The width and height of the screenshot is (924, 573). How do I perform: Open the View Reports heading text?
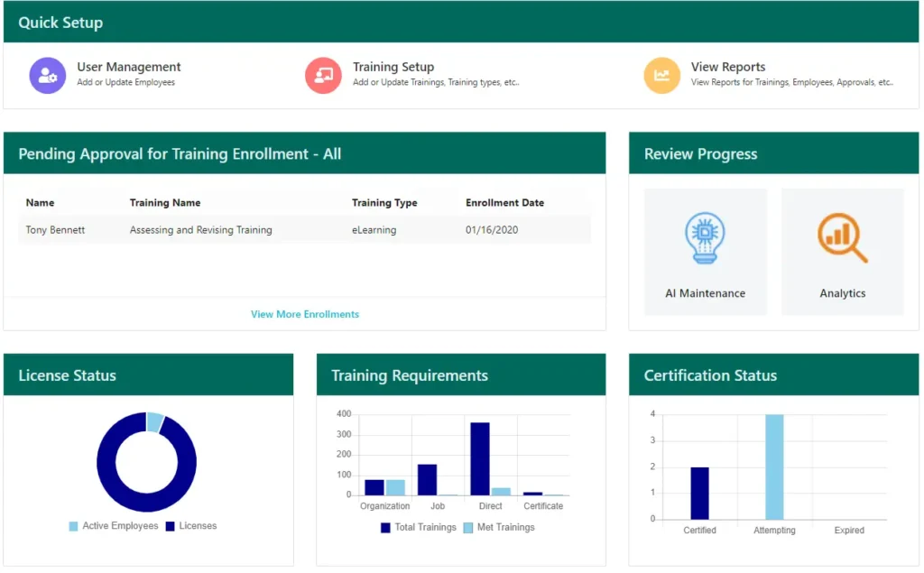[x=728, y=67]
